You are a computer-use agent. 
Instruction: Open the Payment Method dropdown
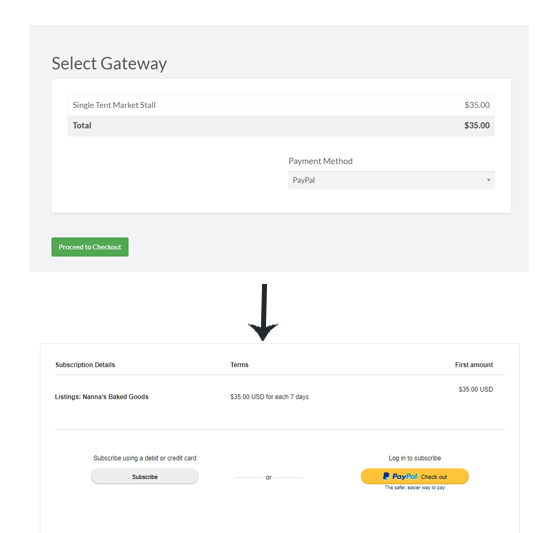[391, 180]
